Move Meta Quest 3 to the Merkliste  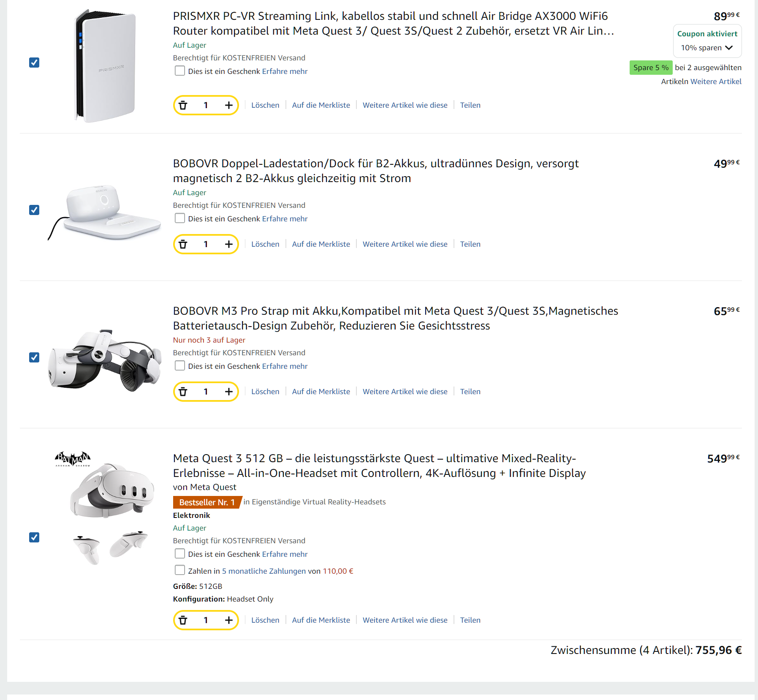coord(321,620)
